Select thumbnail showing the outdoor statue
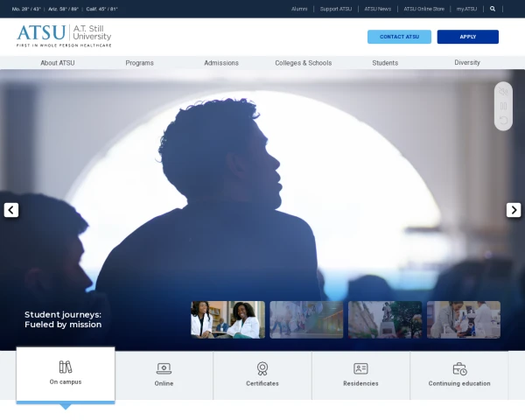Viewport: 525px width, 420px height. coord(385,319)
